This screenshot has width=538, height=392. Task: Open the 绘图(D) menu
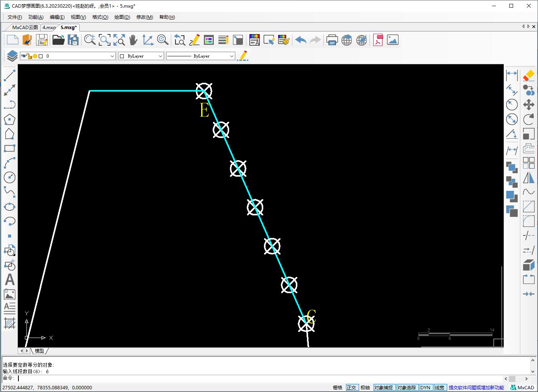point(122,17)
